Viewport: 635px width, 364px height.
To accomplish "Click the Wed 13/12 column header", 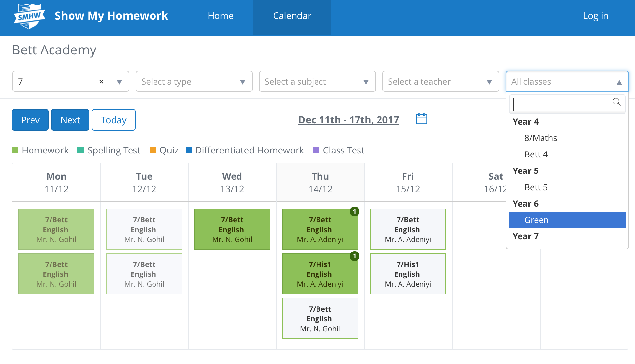I will (x=232, y=182).
